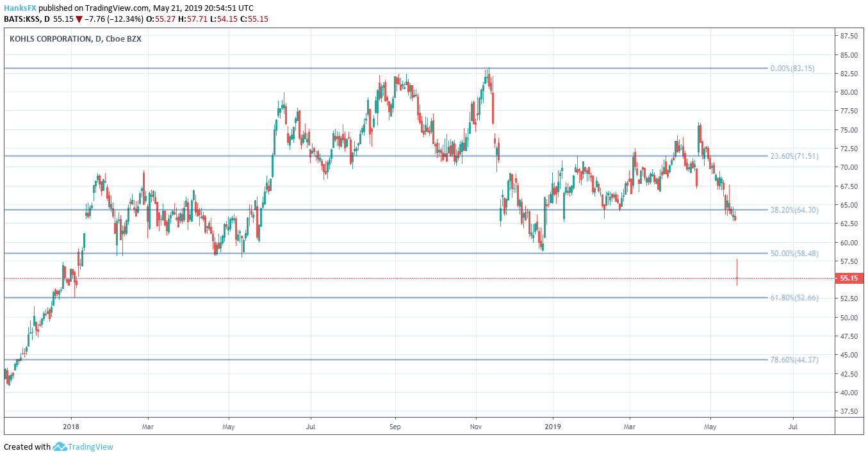Click 57.50 on the price axis
868x458 pixels.
850,261
